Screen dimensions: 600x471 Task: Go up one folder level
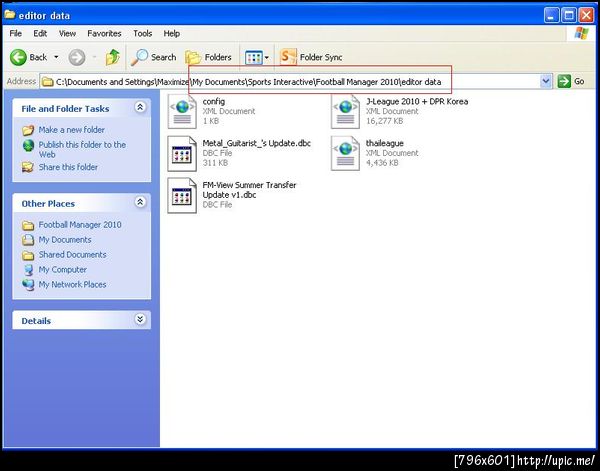[x=112, y=57]
